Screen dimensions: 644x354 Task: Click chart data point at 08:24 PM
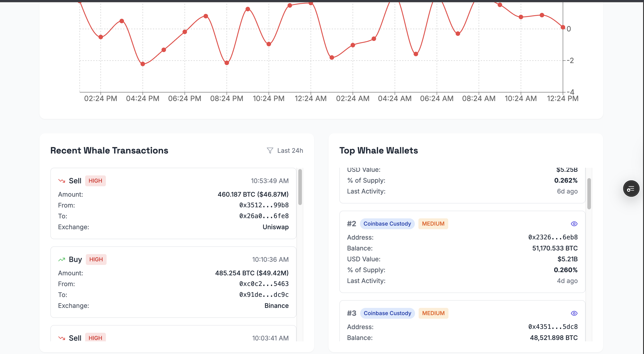[227, 63]
